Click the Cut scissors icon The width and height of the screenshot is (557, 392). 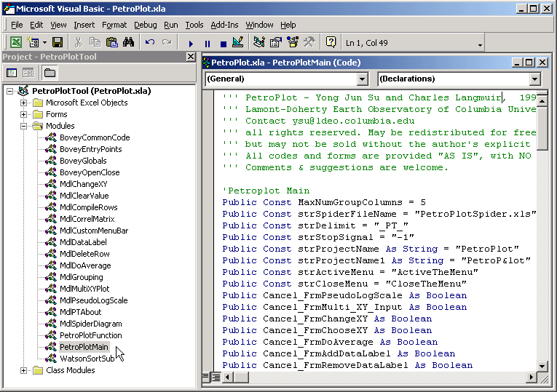point(78,43)
